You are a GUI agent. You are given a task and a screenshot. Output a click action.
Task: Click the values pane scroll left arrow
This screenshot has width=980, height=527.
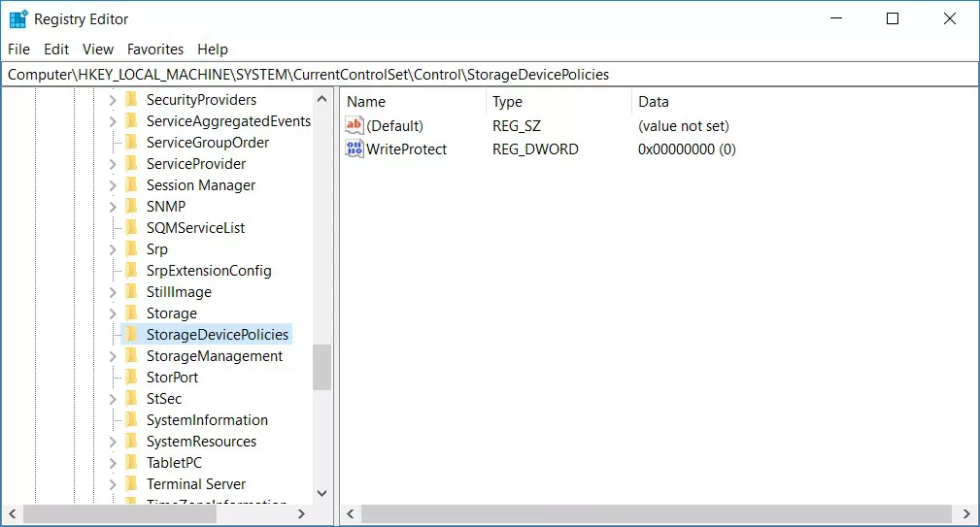[350, 513]
